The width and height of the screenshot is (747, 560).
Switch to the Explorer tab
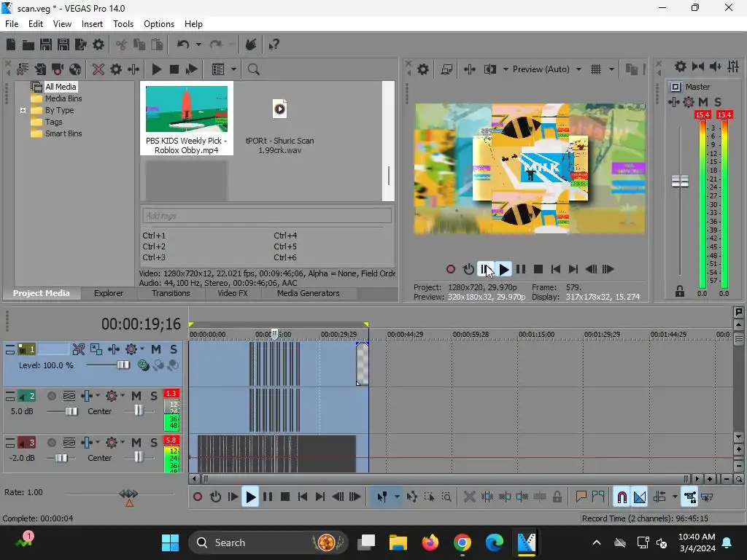[x=109, y=293]
